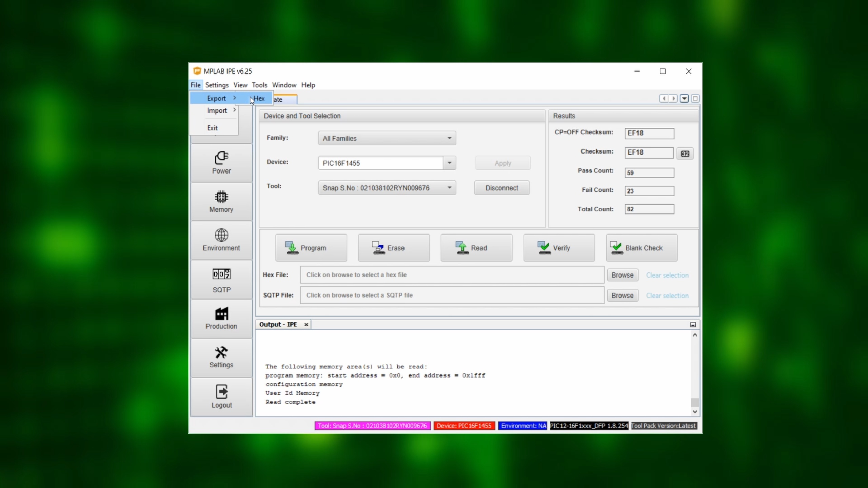Open the Memory sidebar panel
This screenshot has height=488, width=868.
click(221, 202)
